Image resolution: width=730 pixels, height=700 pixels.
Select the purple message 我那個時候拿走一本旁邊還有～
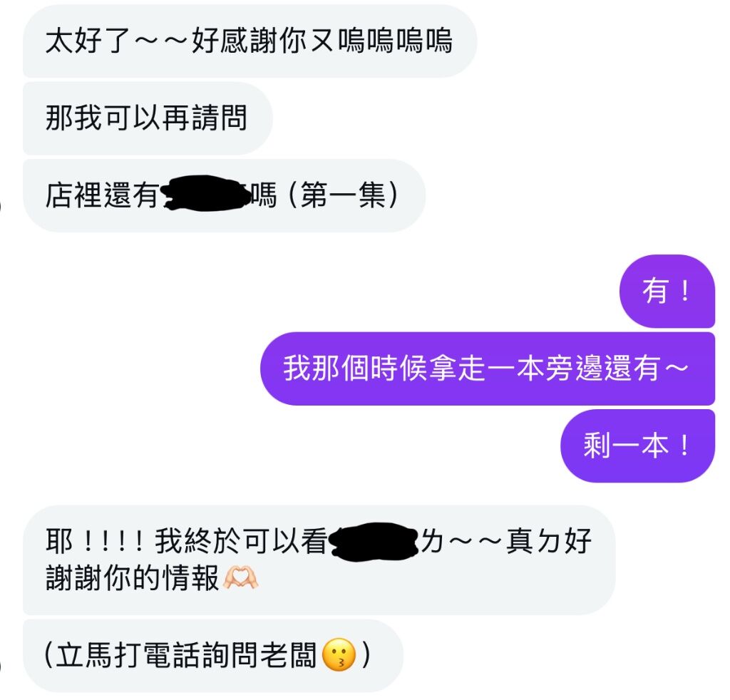(x=488, y=369)
